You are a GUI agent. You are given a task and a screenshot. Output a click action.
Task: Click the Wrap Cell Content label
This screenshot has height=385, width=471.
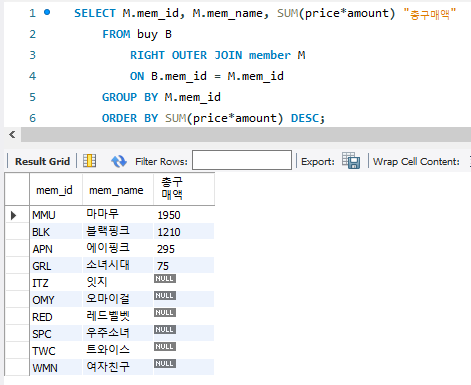416,162
